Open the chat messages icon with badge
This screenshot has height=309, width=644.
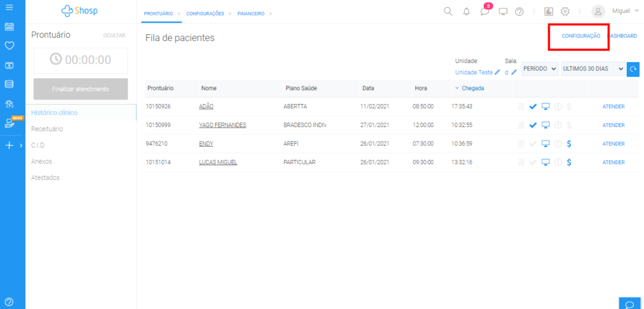(x=485, y=12)
